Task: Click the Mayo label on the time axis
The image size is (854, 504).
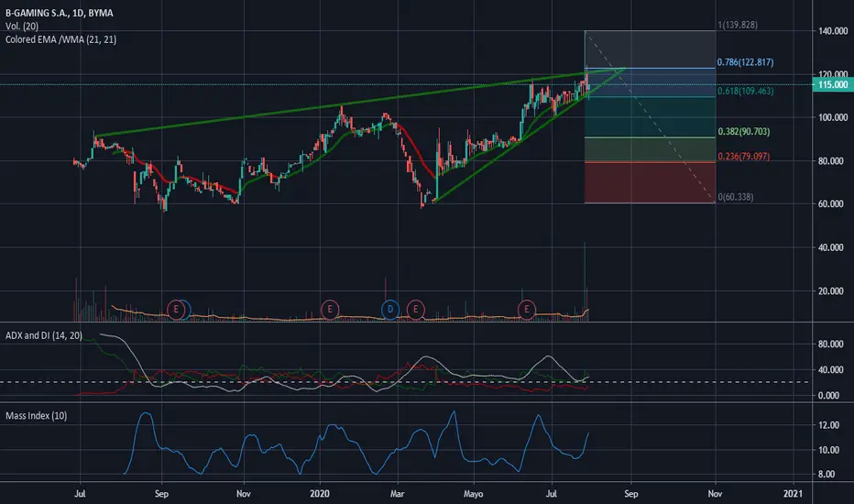Action: tap(474, 494)
